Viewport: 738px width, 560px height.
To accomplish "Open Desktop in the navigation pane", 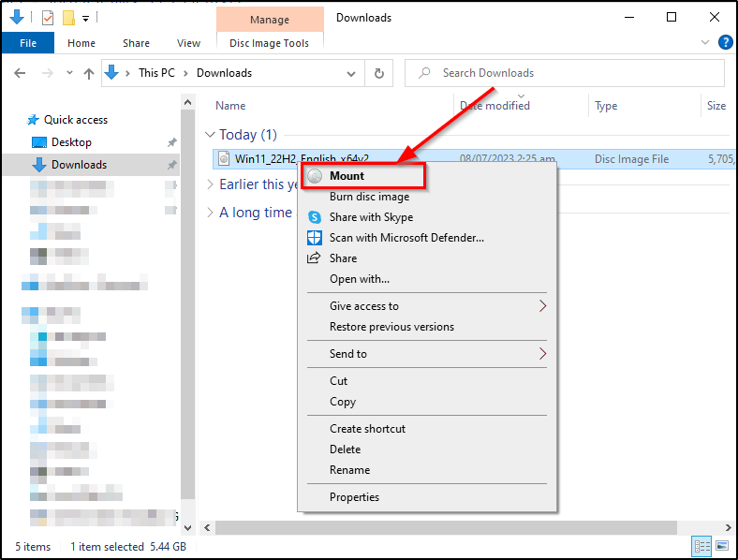I will coord(71,142).
